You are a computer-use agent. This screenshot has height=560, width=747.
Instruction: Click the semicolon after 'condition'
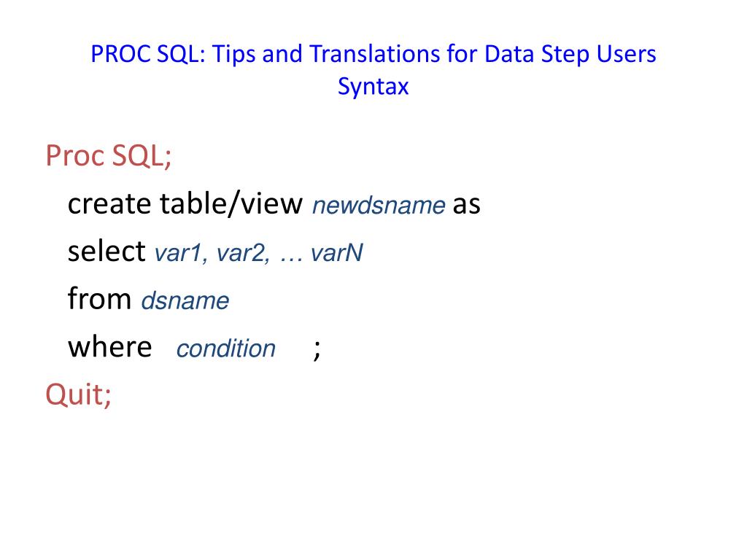pos(317,351)
